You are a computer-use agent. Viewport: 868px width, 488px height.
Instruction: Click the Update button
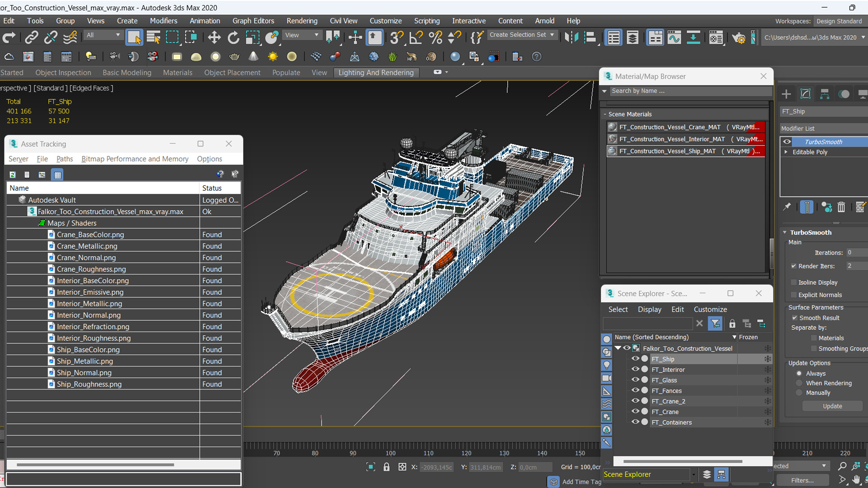click(833, 406)
